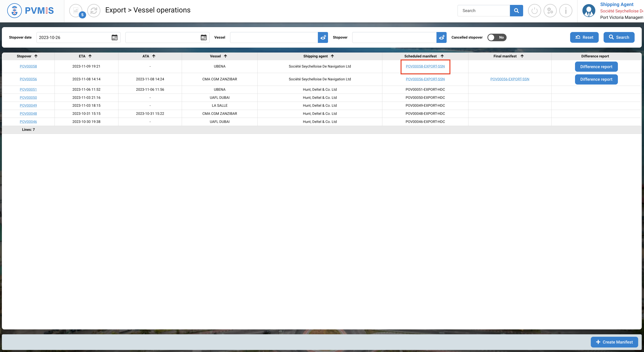The height and width of the screenshot is (352, 644).
Task: Click the header Search text field
Action: 483,11
